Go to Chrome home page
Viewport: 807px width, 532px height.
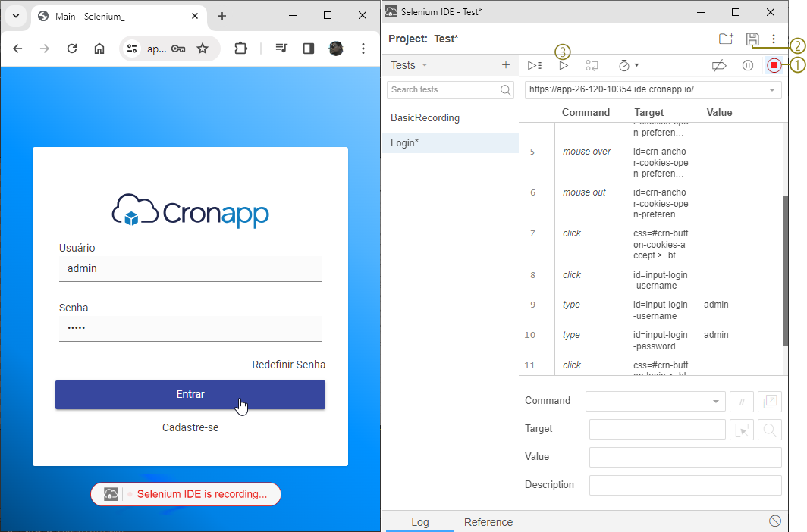[x=99, y=49]
